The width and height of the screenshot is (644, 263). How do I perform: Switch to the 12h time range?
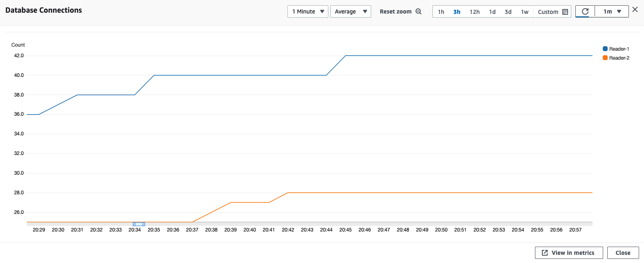tap(475, 12)
